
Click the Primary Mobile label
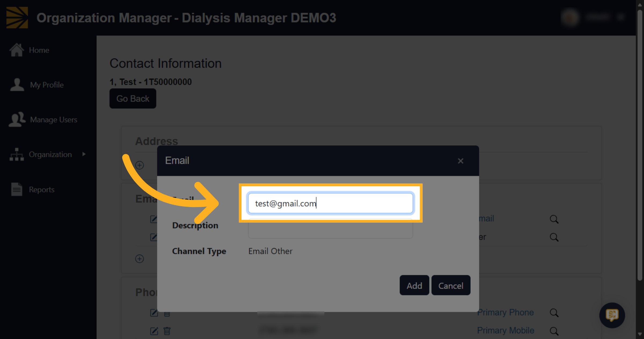click(506, 330)
